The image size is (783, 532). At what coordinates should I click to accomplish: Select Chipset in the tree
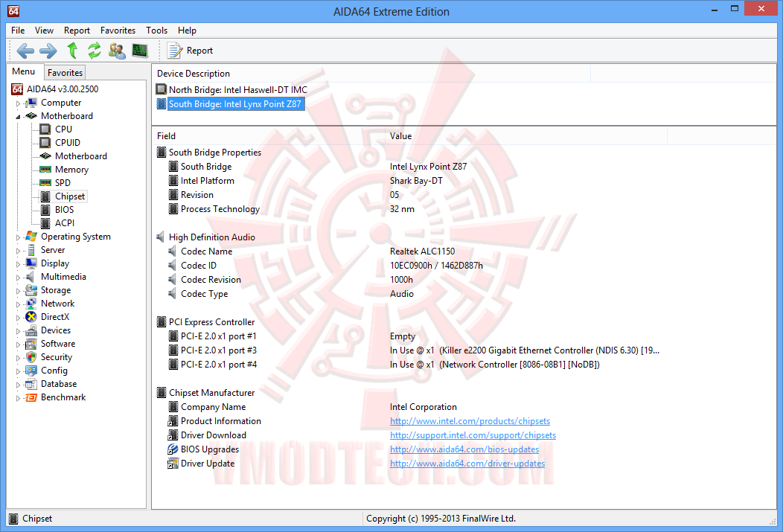(70, 196)
